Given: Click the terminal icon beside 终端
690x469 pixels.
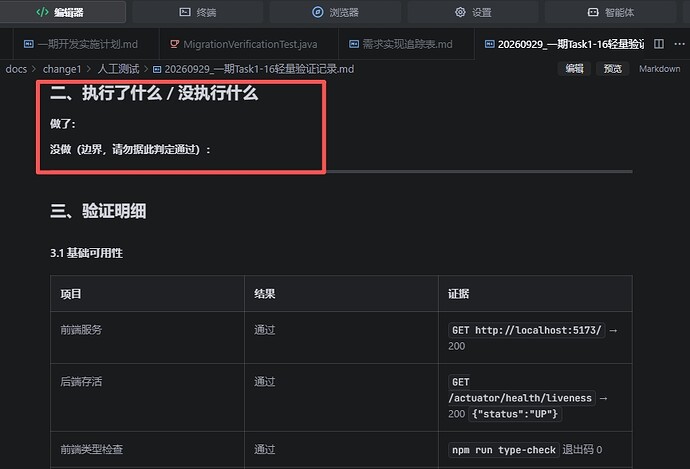Looking at the screenshot, I should pyautogui.click(x=185, y=12).
